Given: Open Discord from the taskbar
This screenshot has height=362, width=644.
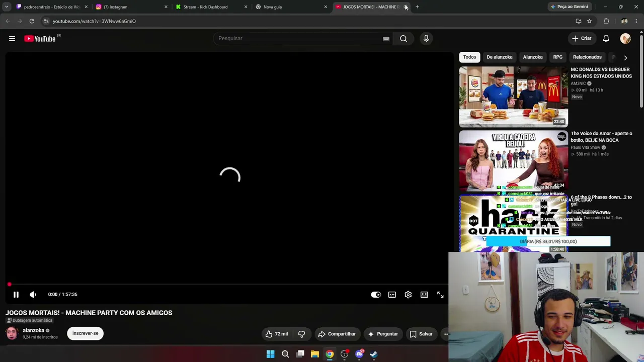Looking at the screenshot, I should [x=359, y=354].
